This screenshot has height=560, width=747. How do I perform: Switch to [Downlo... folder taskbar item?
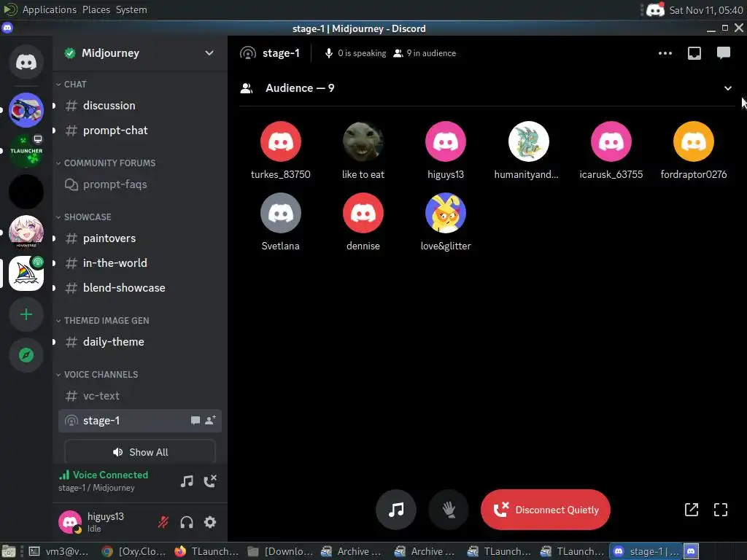pyautogui.click(x=281, y=551)
